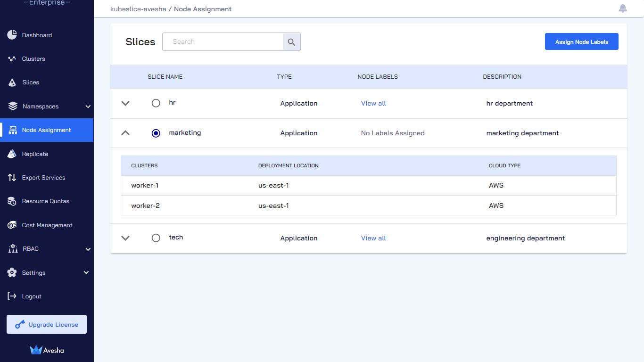The height and width of the screenshot is (362, 644).
Task: Click AWS in the worker-2 row
Action: 496,206
